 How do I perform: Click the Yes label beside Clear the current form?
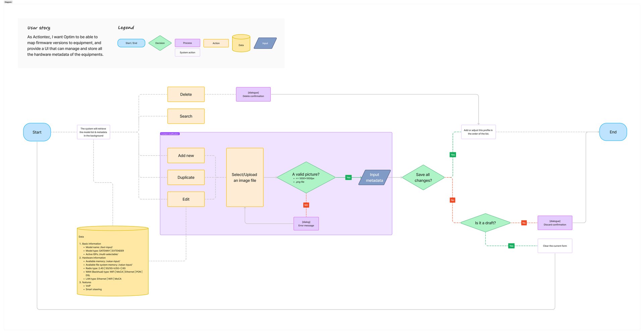[x=511, y=246]
